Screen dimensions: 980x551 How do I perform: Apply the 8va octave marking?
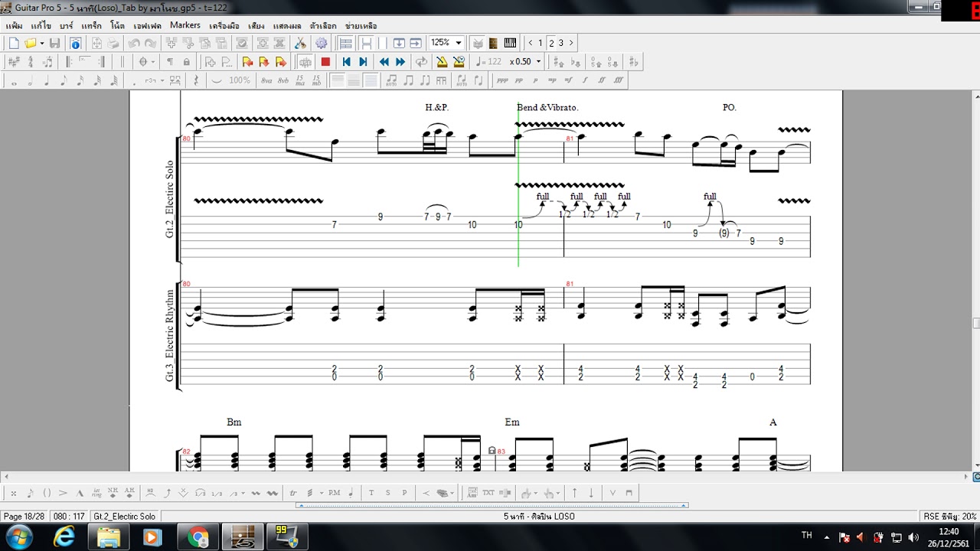[x=266, y=80]
